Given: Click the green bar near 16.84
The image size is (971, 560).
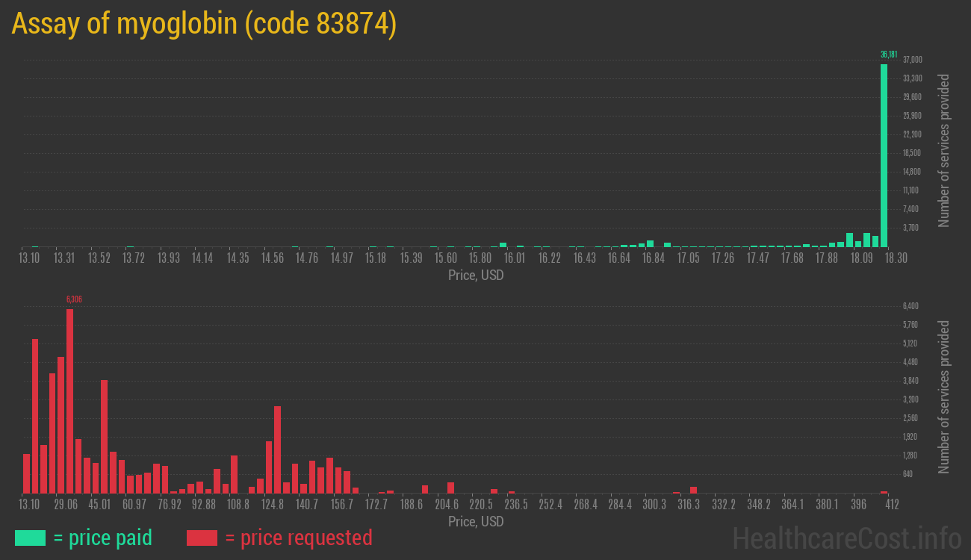Looking at the screenshot, I should click(651, 243).
